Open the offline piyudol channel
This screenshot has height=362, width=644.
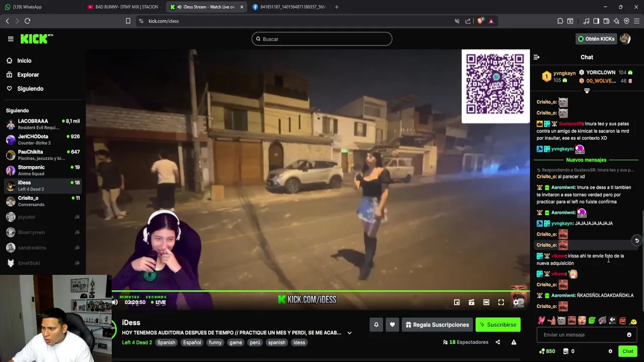point(43,217)
